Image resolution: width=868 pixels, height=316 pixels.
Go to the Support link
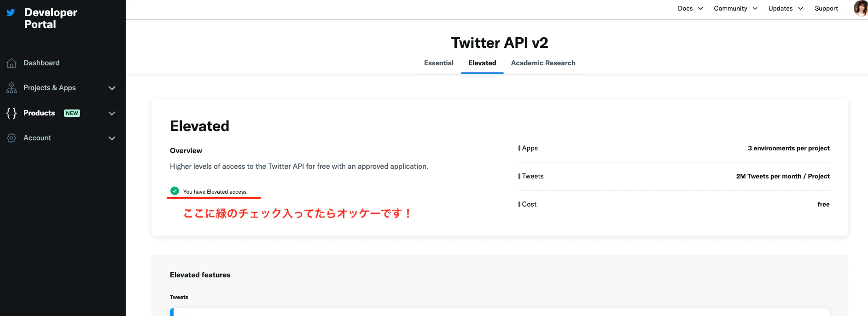(826, 8)
